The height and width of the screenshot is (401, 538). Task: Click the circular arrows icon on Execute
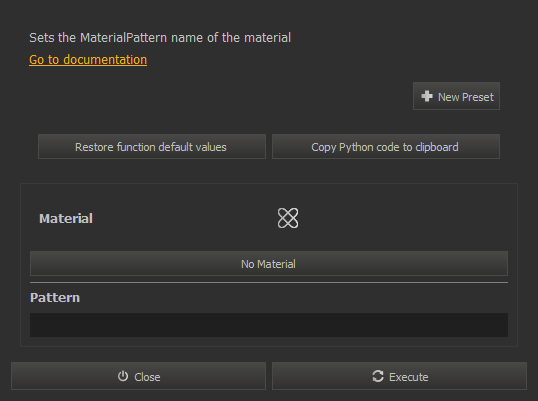click(x=378, y=376)
